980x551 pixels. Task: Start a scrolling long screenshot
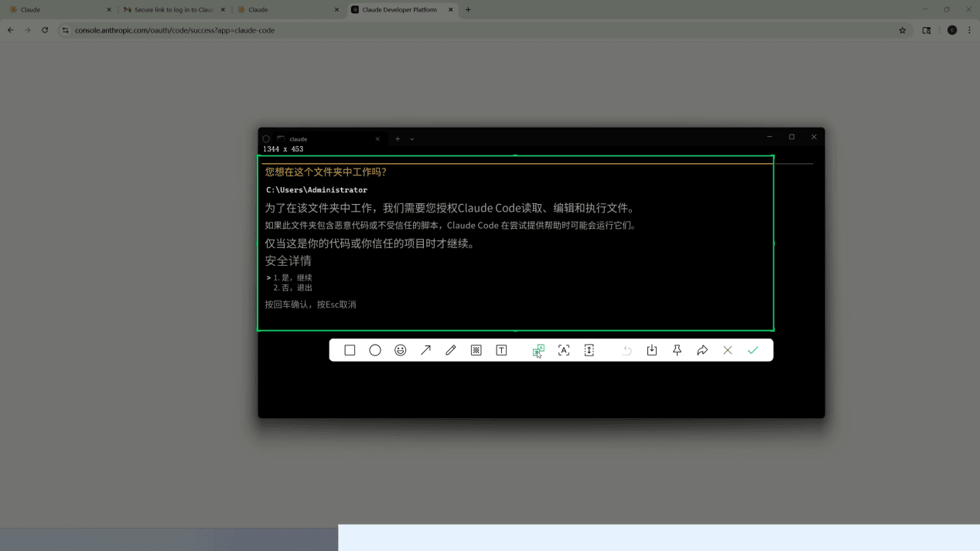[589, 350]
